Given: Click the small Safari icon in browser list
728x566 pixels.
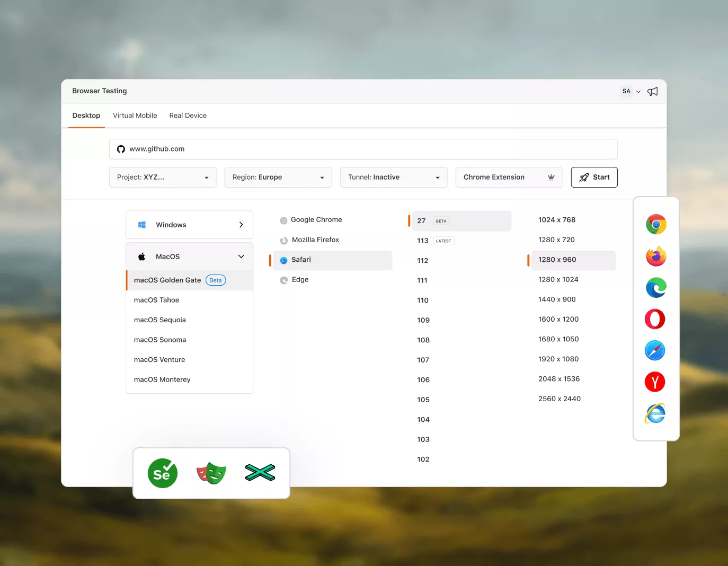Looking at the screenshot, I should coord(283,260).
